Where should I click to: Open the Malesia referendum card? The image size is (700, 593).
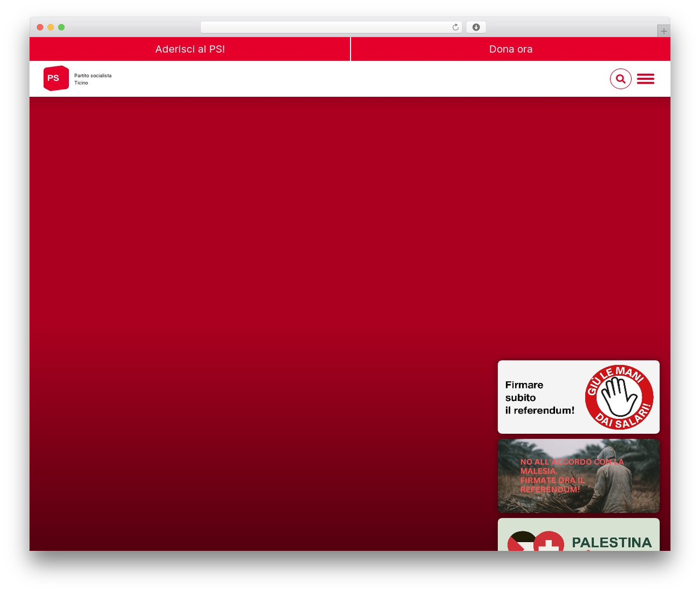(x=579, y=476)
